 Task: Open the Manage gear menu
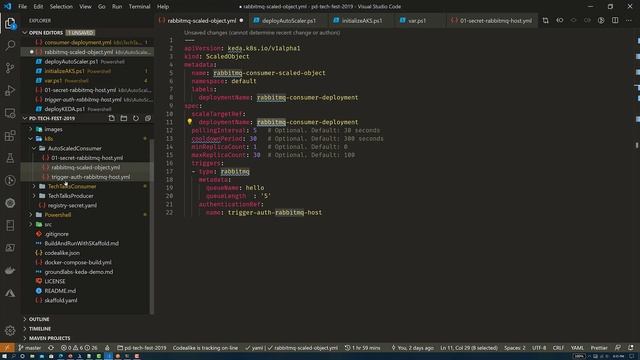coord(10,330)
